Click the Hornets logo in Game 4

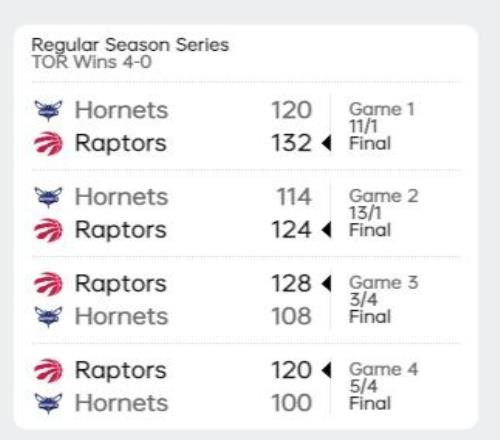point(48,403)
